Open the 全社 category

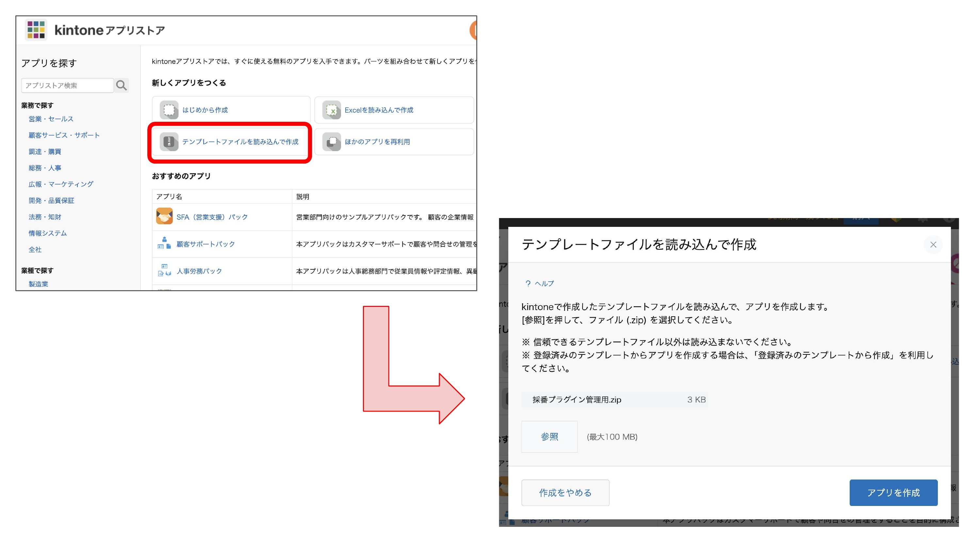[x=35, y=249]
